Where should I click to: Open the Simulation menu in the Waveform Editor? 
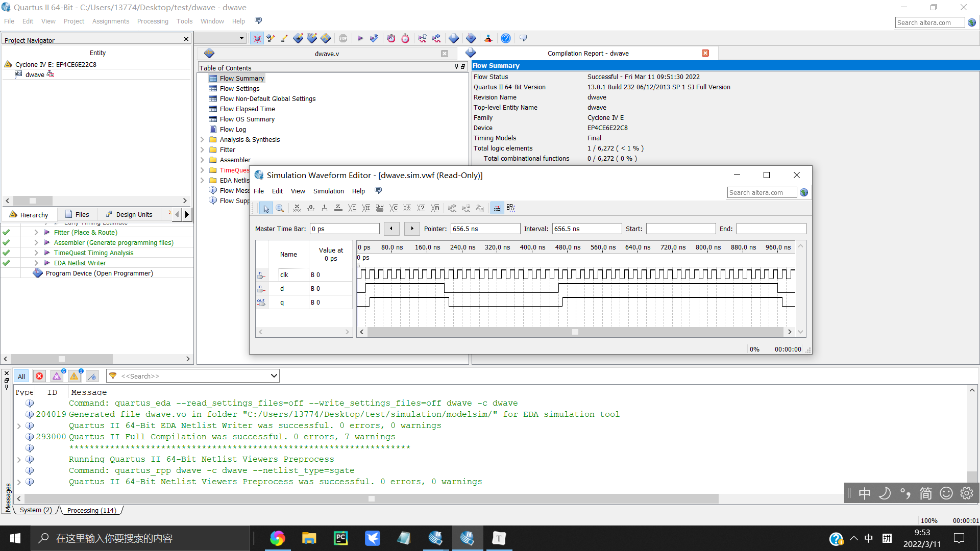[328, 191]
